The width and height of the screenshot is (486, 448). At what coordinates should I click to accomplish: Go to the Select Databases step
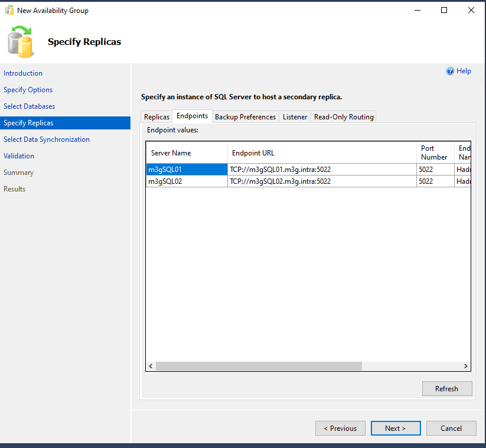coord(29,106)
